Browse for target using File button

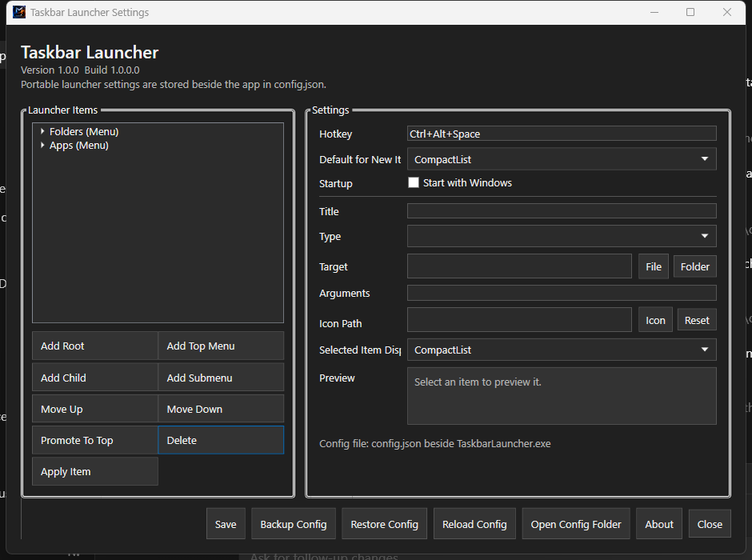tap(654, 266)
